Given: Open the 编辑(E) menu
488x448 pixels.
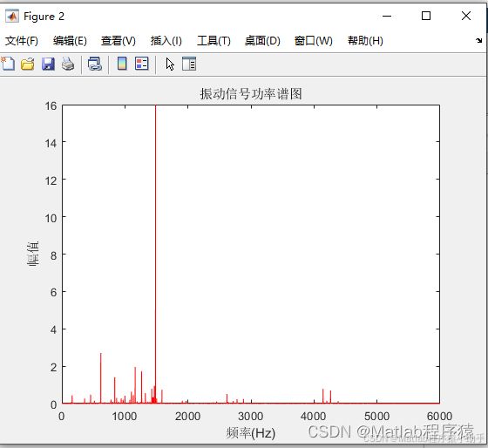Looking at the screenshot, I should coord(70,41).
